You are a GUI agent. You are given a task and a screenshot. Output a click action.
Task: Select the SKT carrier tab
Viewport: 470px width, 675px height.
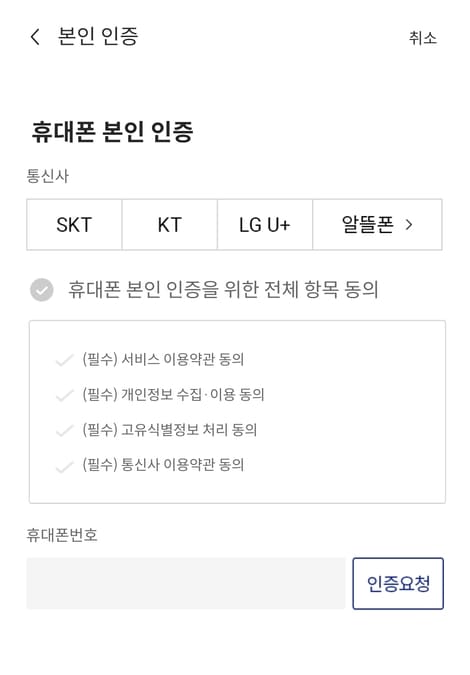(74, 225)
